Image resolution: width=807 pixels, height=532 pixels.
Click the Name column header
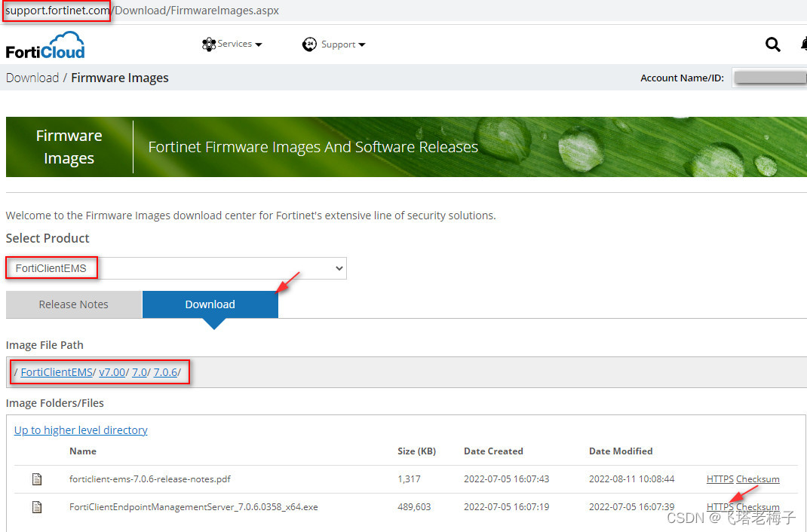pyautogui.click(x=83, y=451)
